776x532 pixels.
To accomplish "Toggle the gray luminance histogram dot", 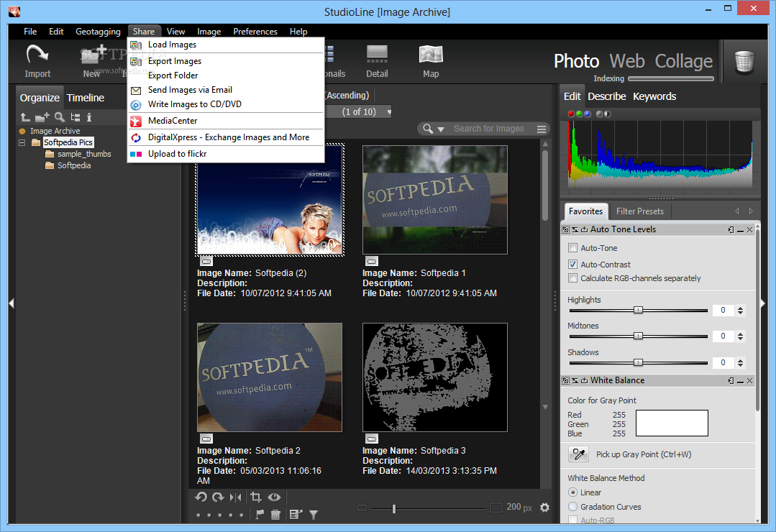I will coord(599,114).
